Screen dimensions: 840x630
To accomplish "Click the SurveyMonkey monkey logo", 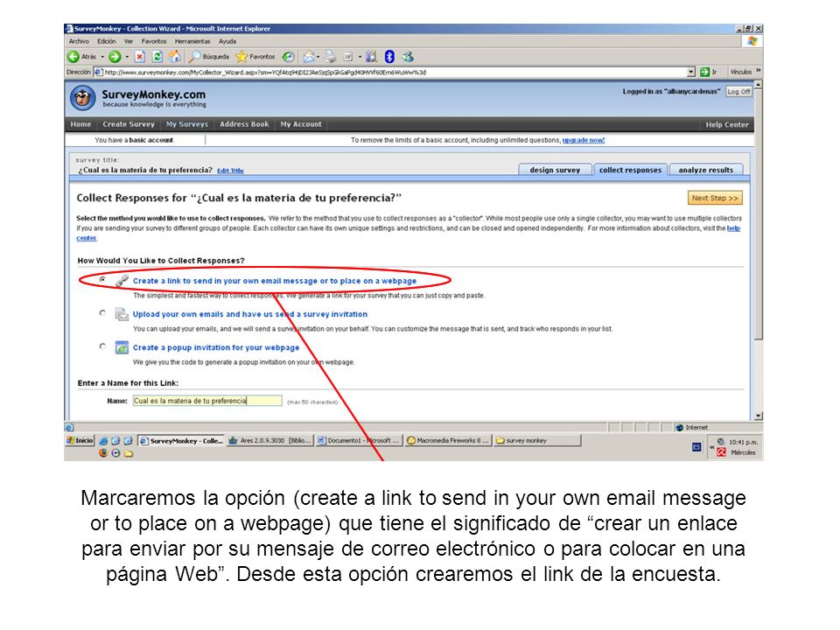I will click(83, 98).
